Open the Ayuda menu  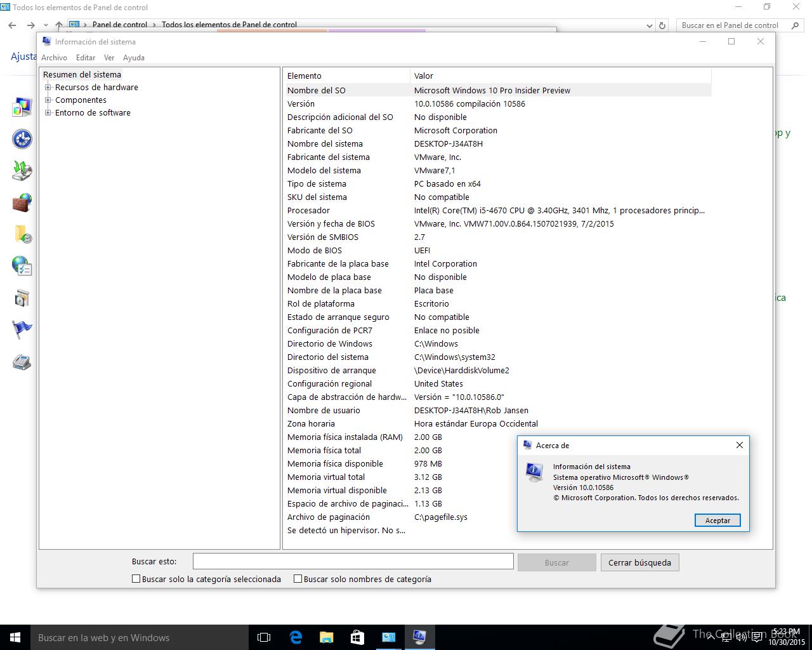tap(133, 57)
